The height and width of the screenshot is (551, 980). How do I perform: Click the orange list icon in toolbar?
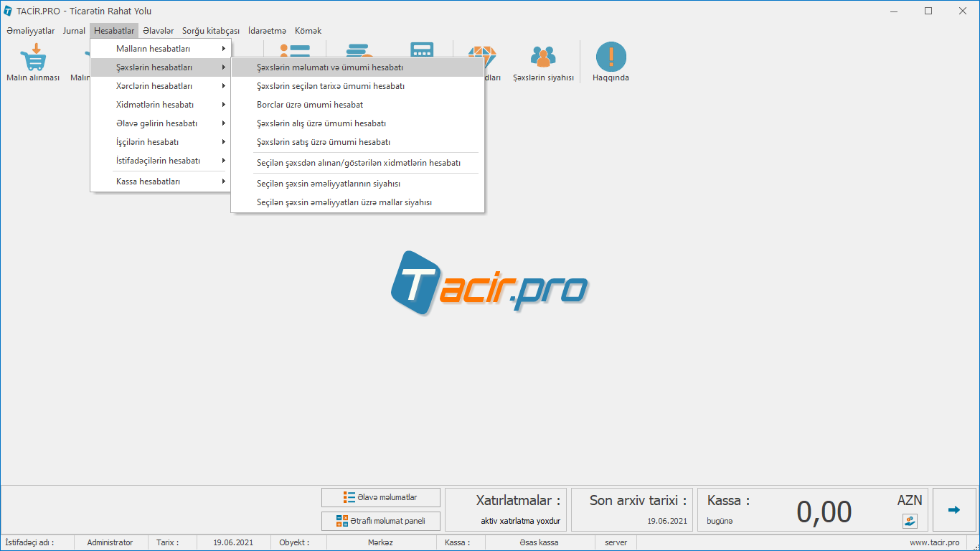(x=294, y=50)
